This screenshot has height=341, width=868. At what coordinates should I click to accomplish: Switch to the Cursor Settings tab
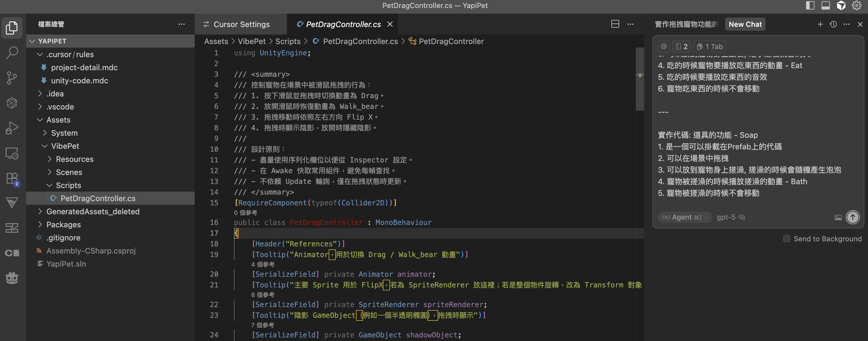241,24
